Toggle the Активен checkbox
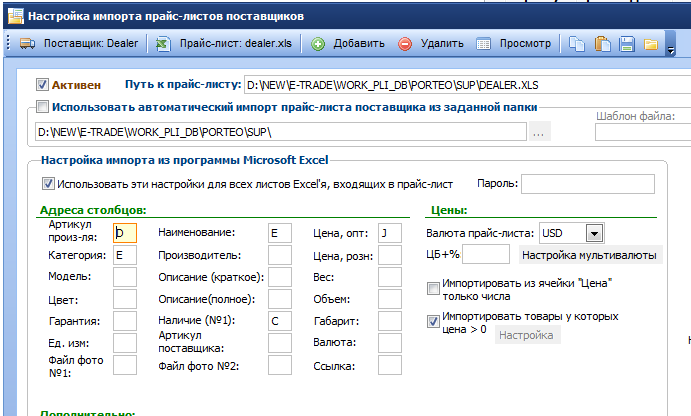Screen dimensions: 691x416 point(42,85)
